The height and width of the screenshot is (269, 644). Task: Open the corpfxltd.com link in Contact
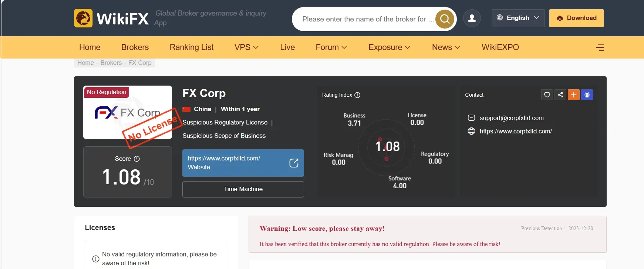coord(516,131)
